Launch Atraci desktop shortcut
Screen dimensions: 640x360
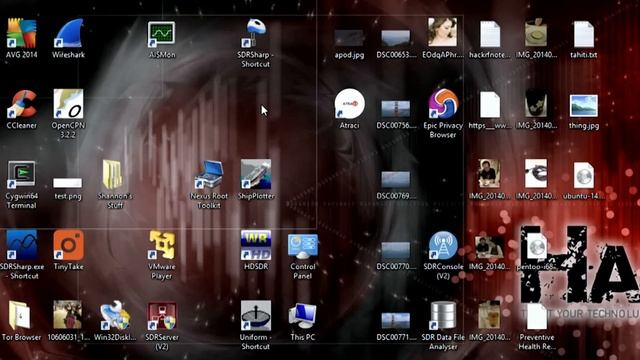pos(350,104)
